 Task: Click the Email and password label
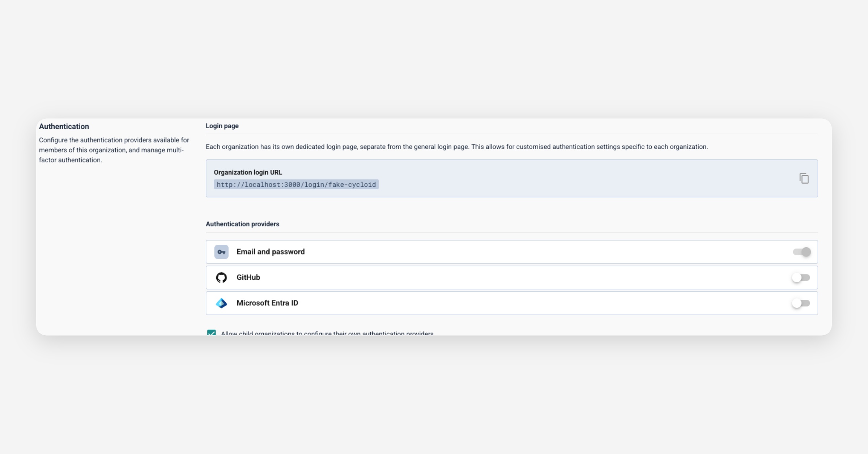[x=271, y=252]
